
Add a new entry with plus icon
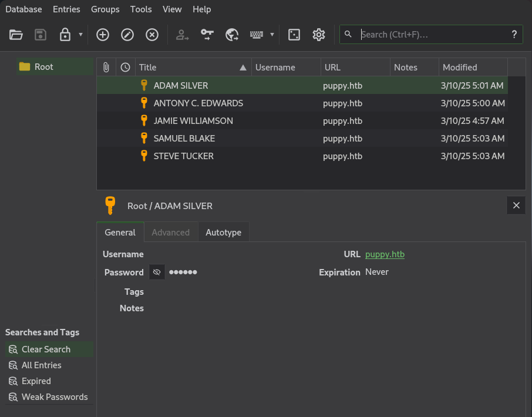tap(103, 35)
